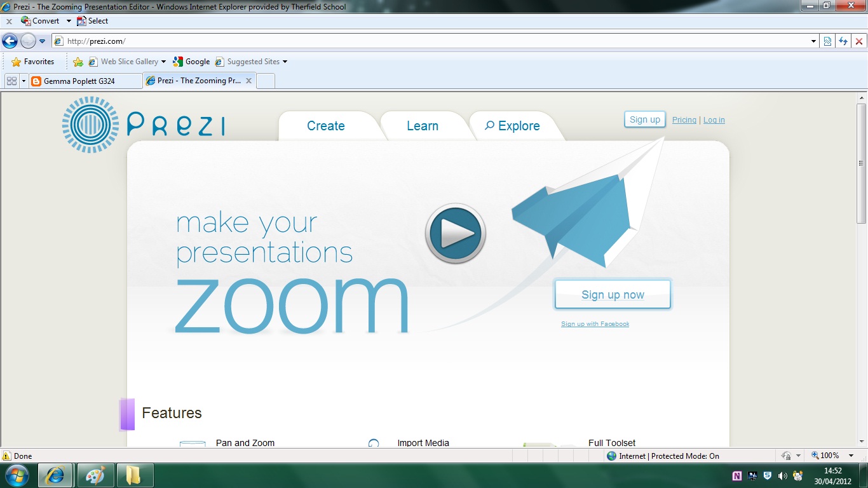Expand Web Slice Gallery dropdown arrow
The width and height of the screenshot is (868, 488).
[x=163, y=62]
